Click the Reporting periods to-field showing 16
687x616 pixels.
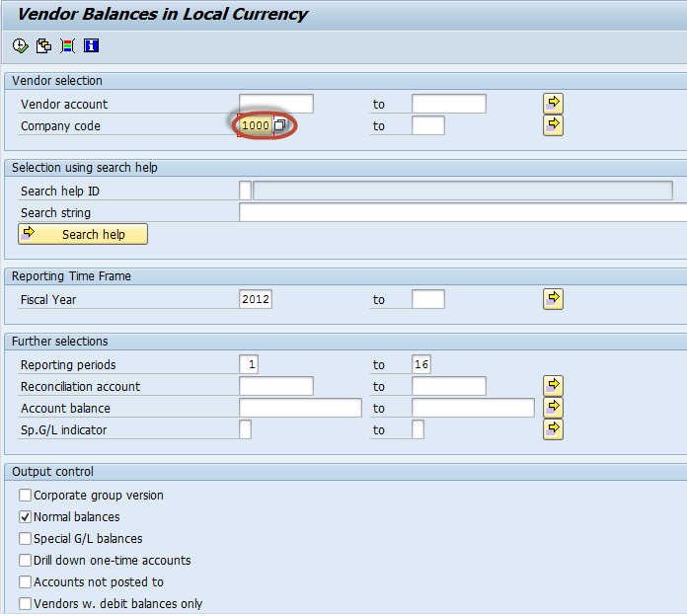(421, 364)
